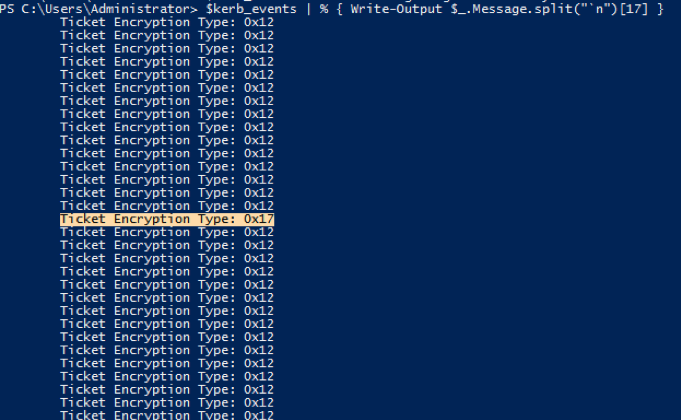This screenshot has width=681, height=420.
Task: Click the cut-off output line at the bottom
Action: [x=167, y=415]
